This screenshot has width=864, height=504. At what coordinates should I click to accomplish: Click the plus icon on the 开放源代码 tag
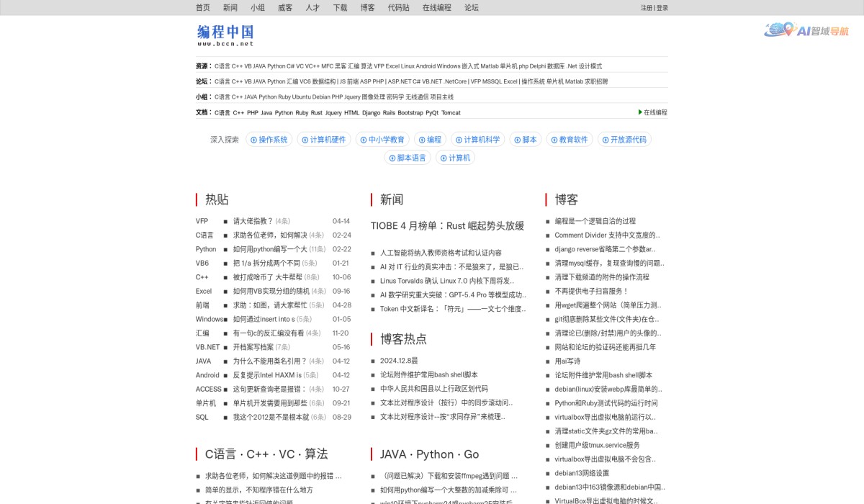[x=605, y=140]
